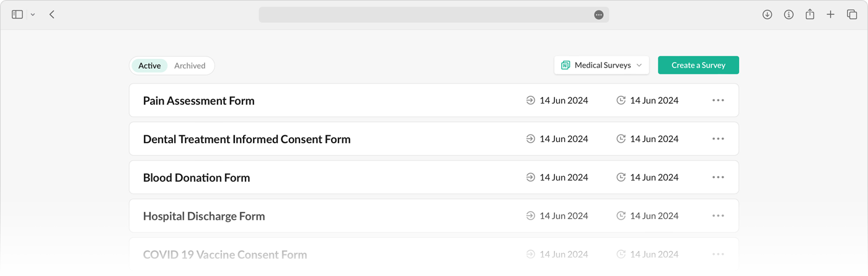The image size is (868, 276).
Task: Click the share icon in browser toolbar
Action: tap(810, 14)
